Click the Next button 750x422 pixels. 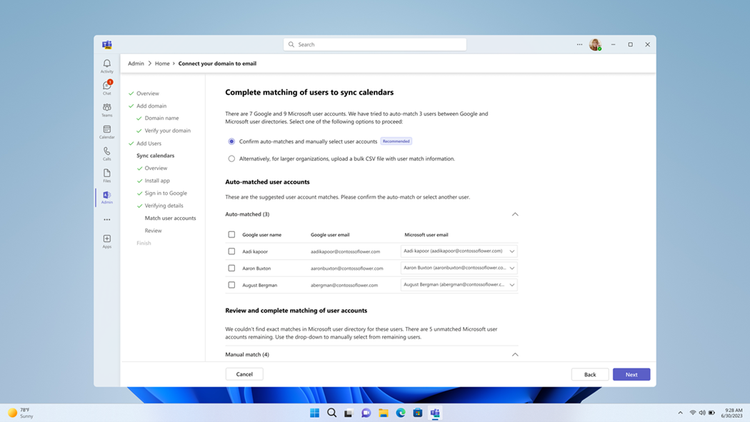631,374
